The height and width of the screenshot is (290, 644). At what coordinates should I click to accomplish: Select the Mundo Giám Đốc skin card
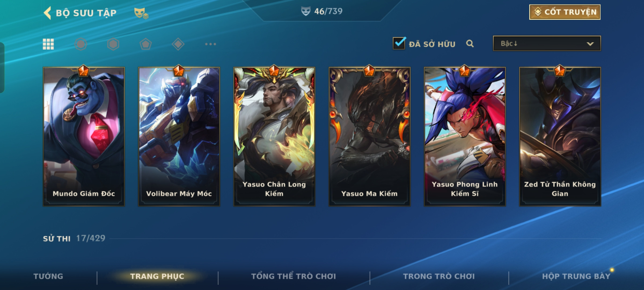[x=84, y=136]
